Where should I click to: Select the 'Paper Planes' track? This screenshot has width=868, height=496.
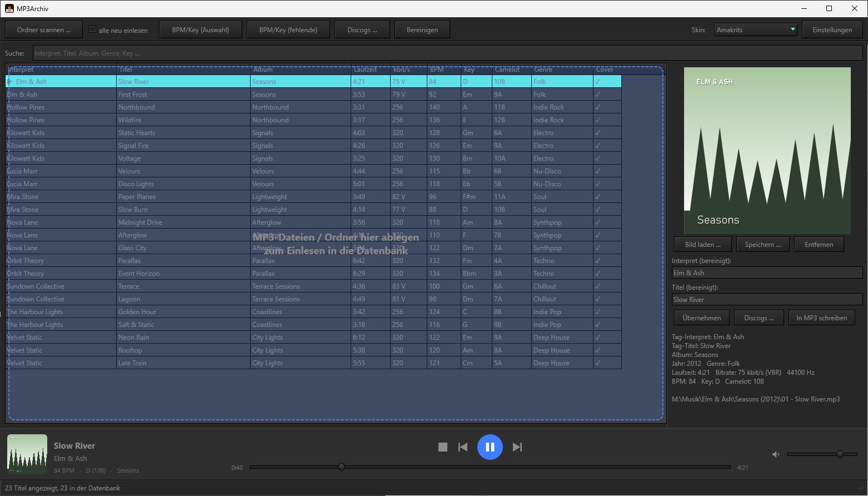click(x=313, y=197)
